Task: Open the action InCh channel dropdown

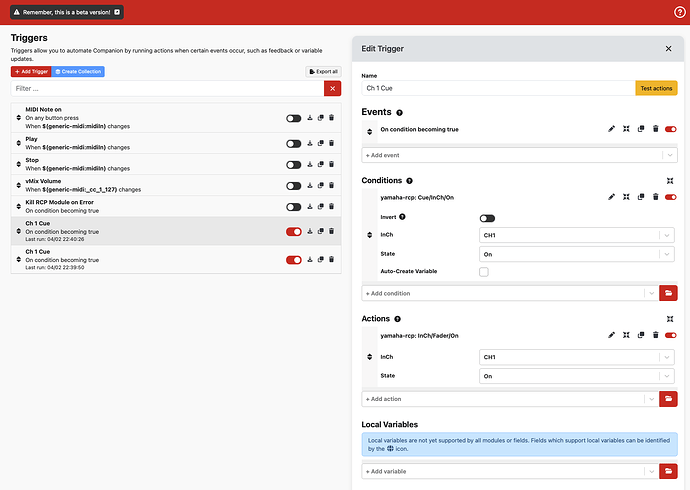Action: point(577,356)
